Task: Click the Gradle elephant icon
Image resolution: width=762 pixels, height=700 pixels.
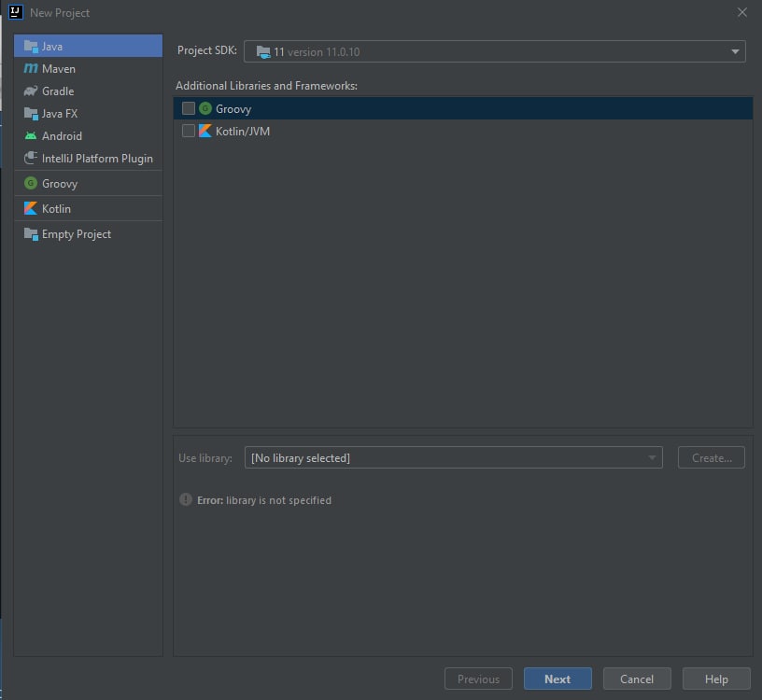Action: (31, 91)
